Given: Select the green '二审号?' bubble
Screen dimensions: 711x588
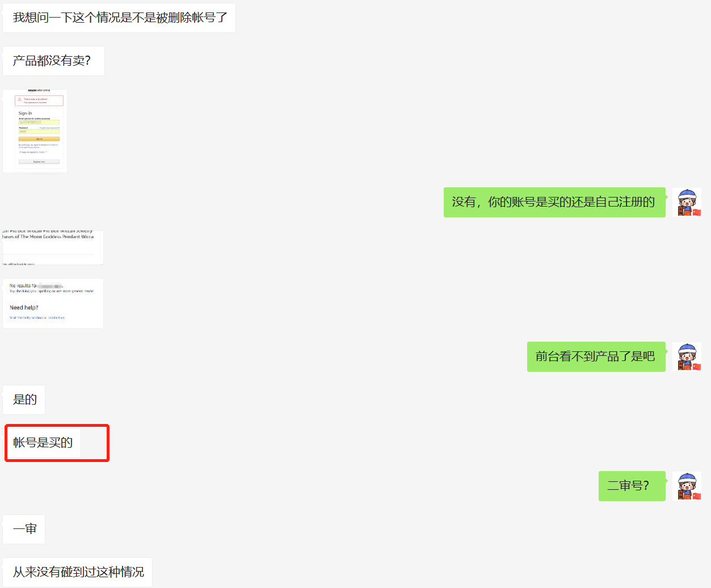Looking at the screenshot, I should point(632,486).
